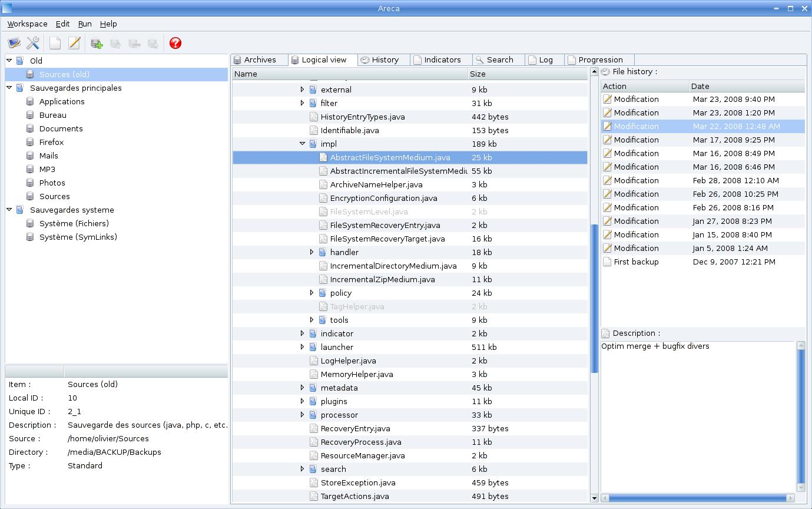The height and width of the screenshot is (509, 812).
Task: Select the Sauvegardes systeme group
Action: 71,210
